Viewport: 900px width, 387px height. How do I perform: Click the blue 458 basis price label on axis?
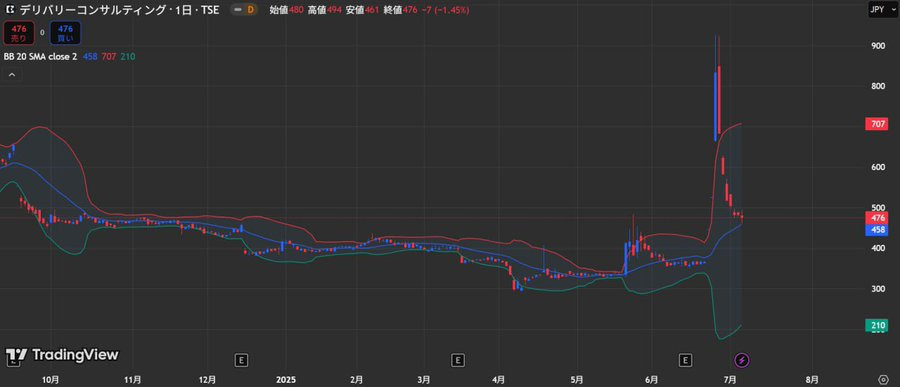(x=876, y=230)
